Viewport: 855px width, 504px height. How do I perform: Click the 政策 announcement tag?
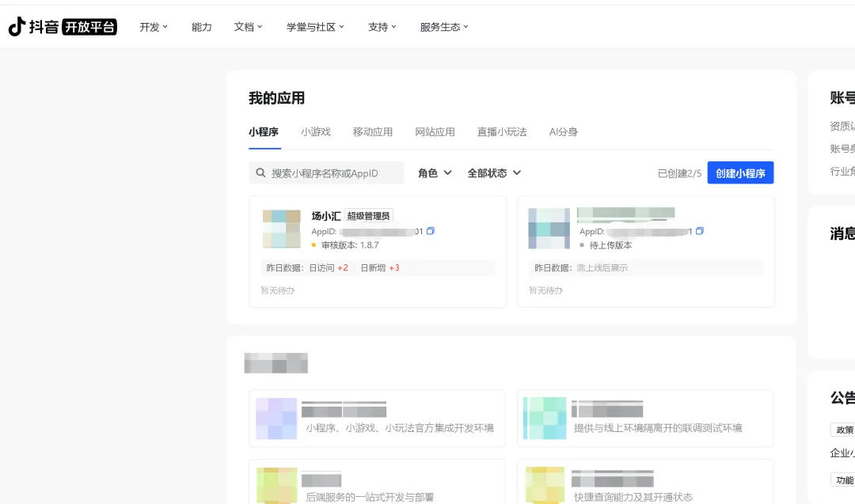point(843,430)
